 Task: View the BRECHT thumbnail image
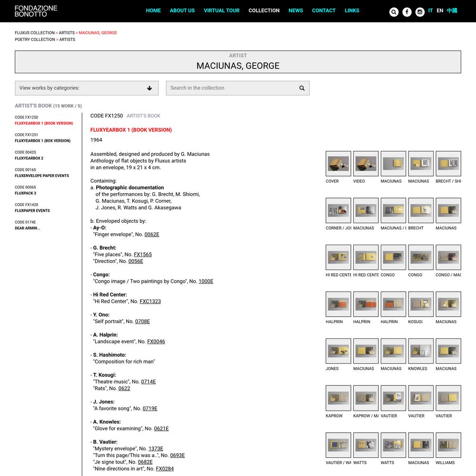pyautogui.click(x=421, y=210)
